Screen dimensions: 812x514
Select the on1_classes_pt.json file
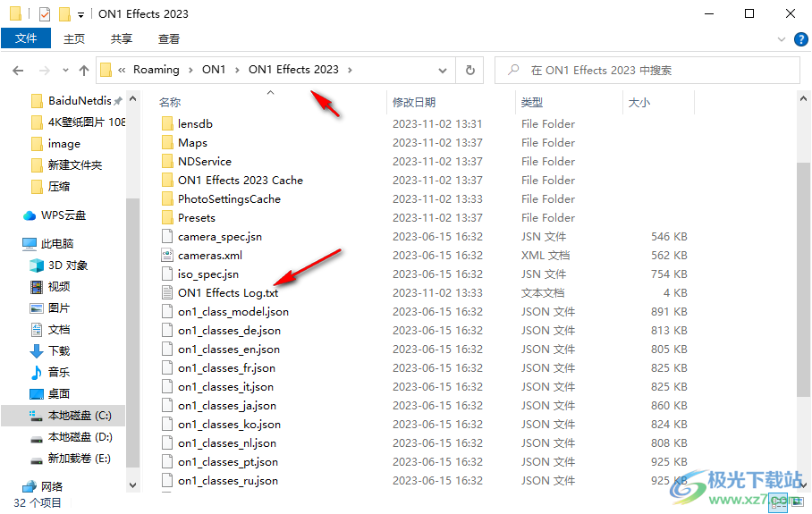click(228, 462)
